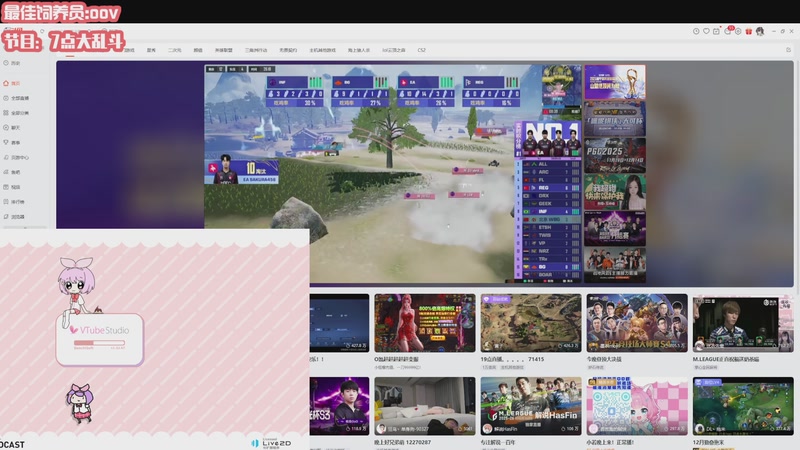800x450 pixels.
Task: Open the bedroom sleeping stream card
Action: tap(424, 406)
